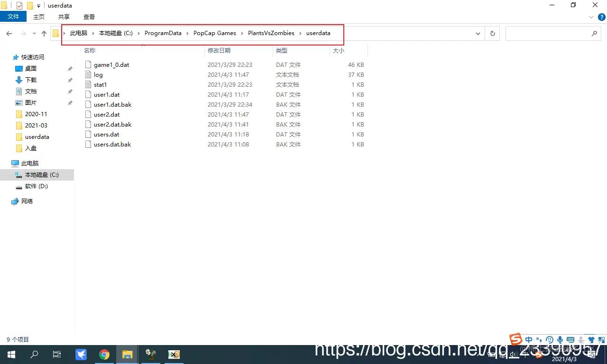Open taskbar Search
Image resolution: width=607 pixels, height=364 pixels.
[34, 354]
